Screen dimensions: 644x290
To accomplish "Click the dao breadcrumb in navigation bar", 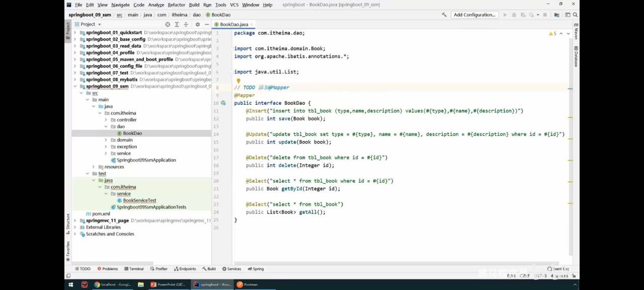I will 197,15.
